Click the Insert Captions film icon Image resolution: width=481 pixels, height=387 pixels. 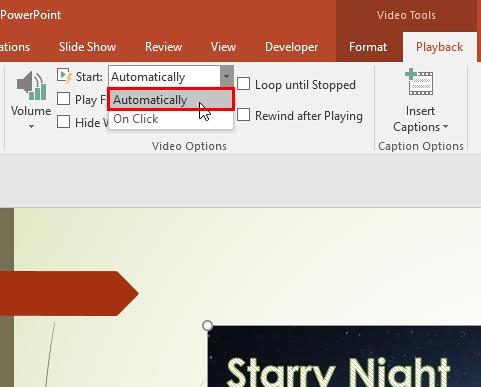(419, 82)
